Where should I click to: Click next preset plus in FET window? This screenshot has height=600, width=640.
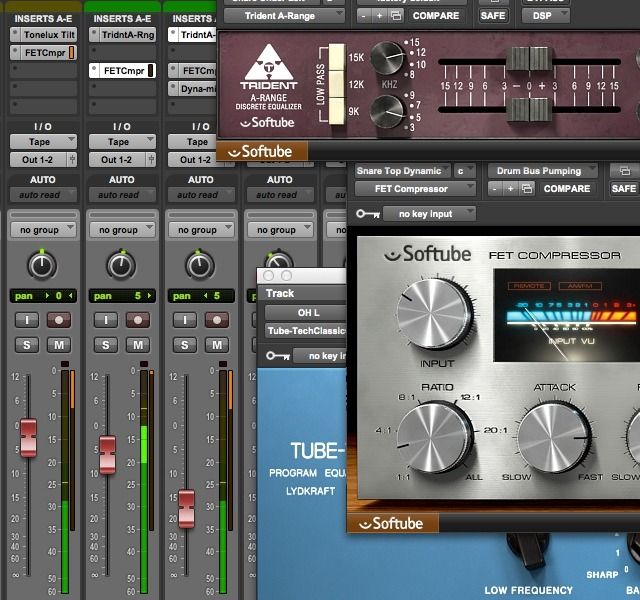pos(510,189)
